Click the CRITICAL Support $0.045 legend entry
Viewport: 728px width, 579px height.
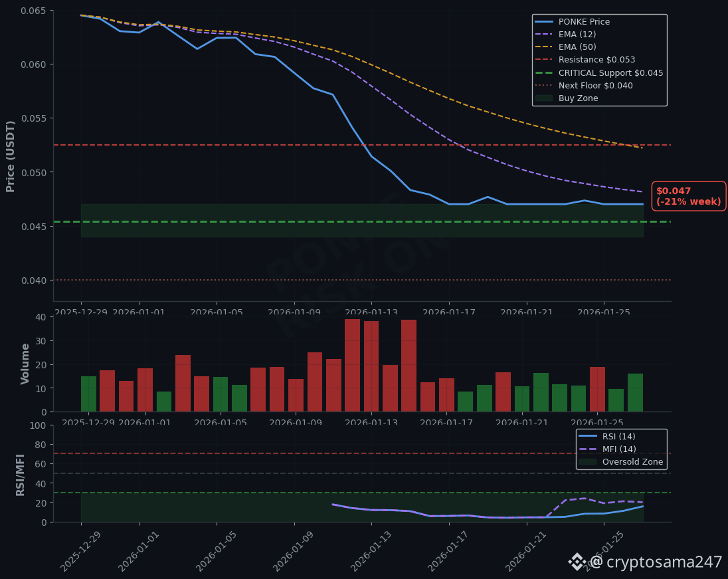[599, 73]
